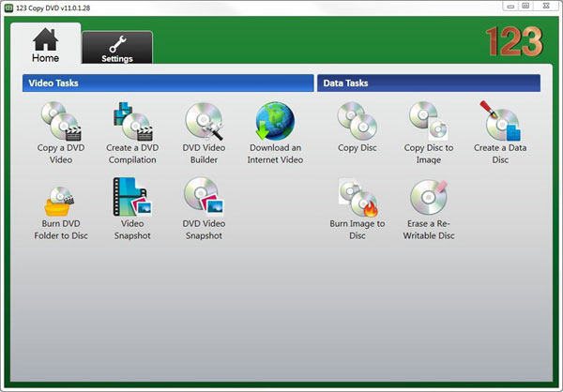Close the 123 Copy DVD window
The height and width of the screenshot is (392, 563).
point(548,7)
